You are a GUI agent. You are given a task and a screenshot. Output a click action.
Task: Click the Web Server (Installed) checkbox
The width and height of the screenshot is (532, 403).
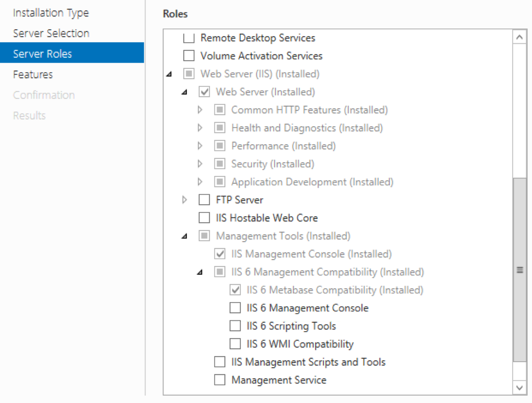[204, 92]
